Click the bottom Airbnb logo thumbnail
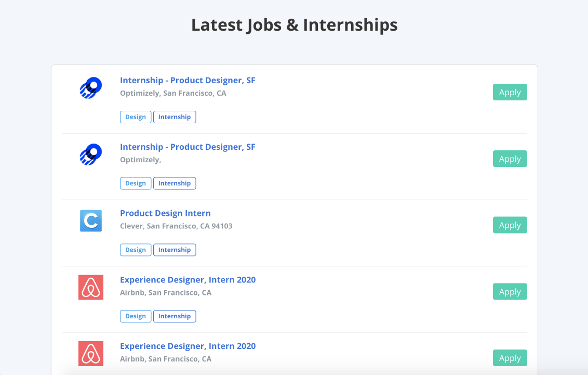Viewport: 588px width, 375px height. [91, 354]
